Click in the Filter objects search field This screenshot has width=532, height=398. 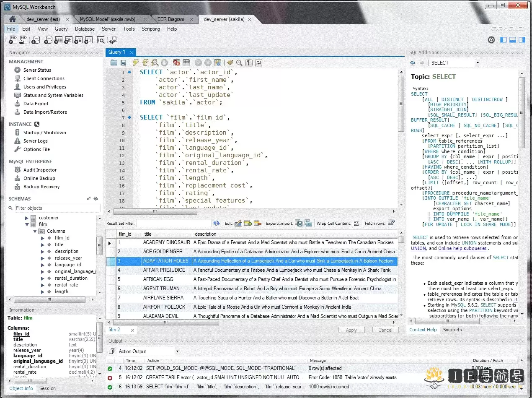click(x=57, y=208)
